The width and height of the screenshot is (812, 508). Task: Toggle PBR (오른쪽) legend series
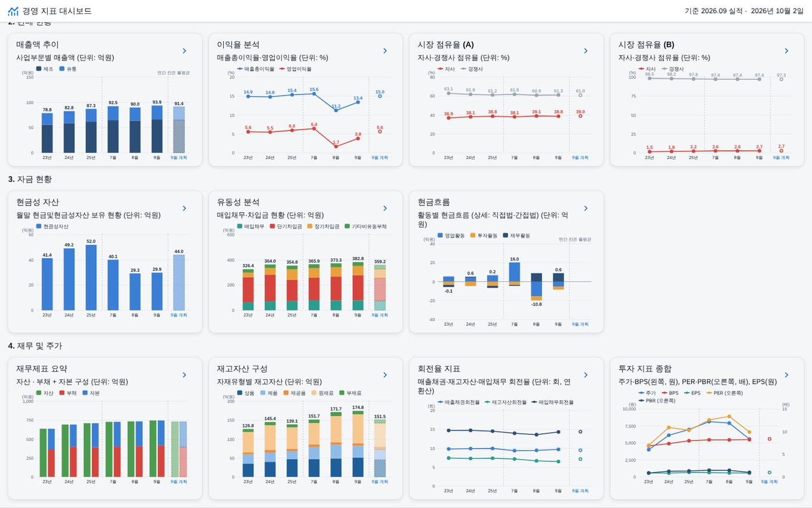click(657, 400)
